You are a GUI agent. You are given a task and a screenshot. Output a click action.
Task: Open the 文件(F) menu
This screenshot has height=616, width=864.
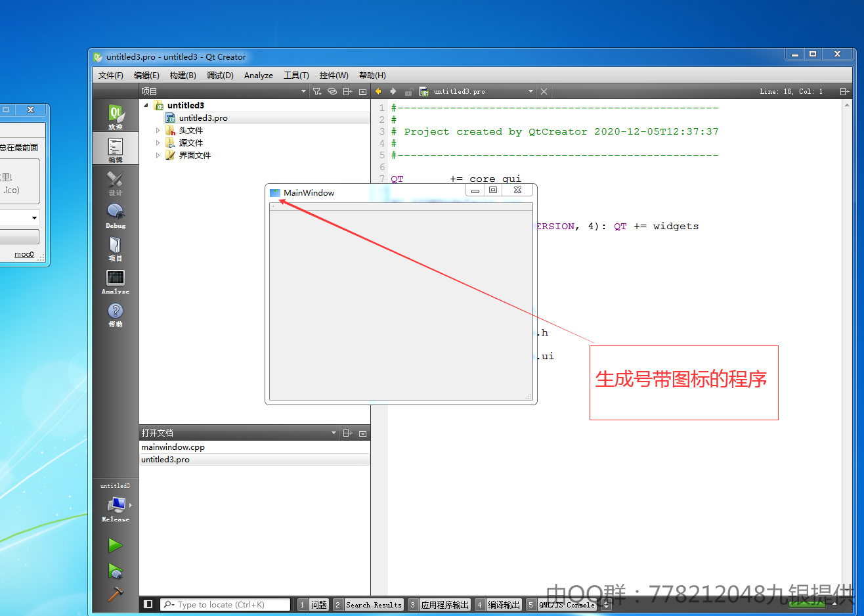(x=111, y=76)
